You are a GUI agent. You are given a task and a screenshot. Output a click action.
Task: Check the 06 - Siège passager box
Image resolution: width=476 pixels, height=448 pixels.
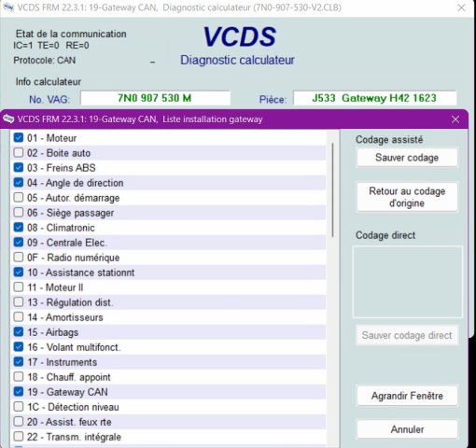pos(19,212)
